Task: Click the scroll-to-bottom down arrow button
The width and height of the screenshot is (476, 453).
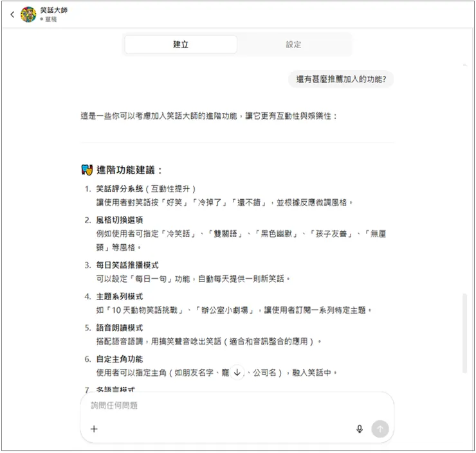Action: click(x=237, y=372)
